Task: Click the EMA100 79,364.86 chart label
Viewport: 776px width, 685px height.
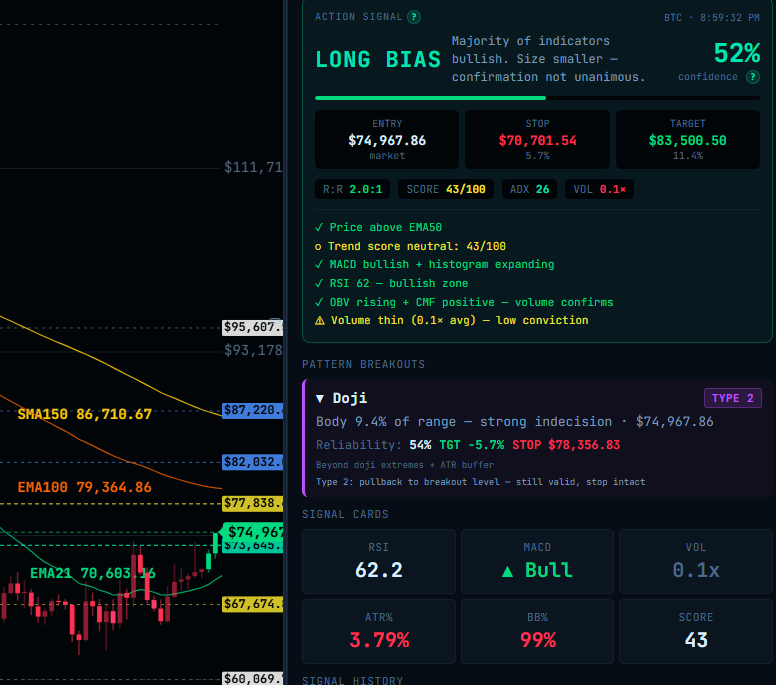Action: (x=85, y=488)
